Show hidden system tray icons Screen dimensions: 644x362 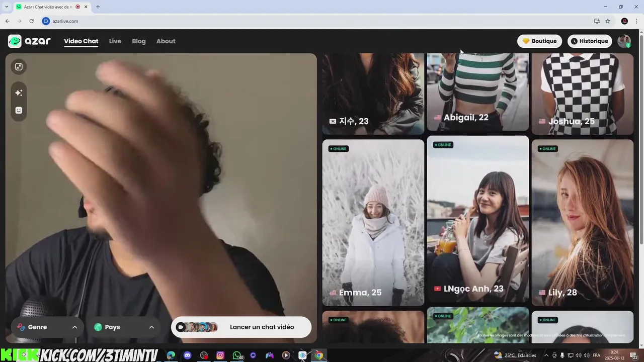pyautogui.click(x=546, y=355)
